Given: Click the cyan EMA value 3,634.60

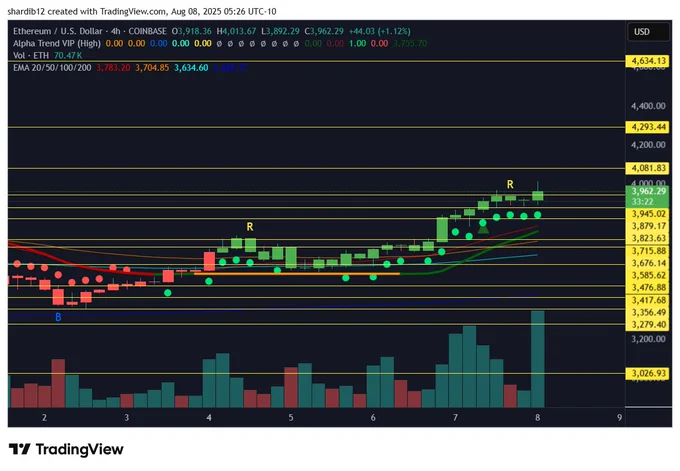Looking at the screenshot, I should tap(191, 68).
